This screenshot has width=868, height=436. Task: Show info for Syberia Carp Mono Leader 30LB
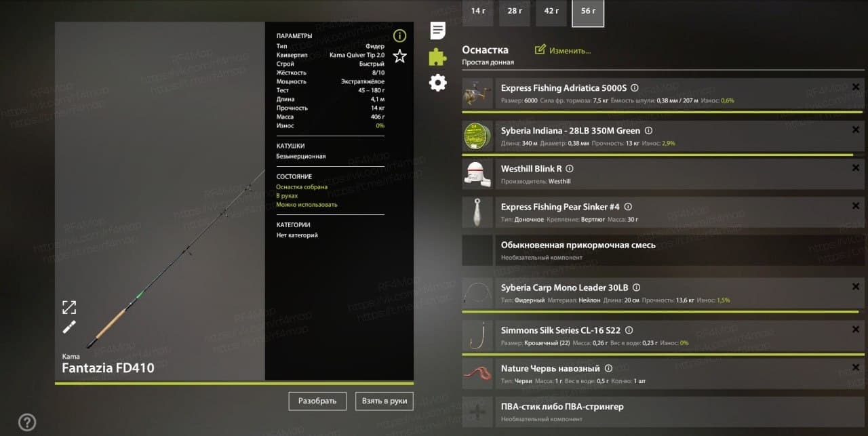coord(636,288)
